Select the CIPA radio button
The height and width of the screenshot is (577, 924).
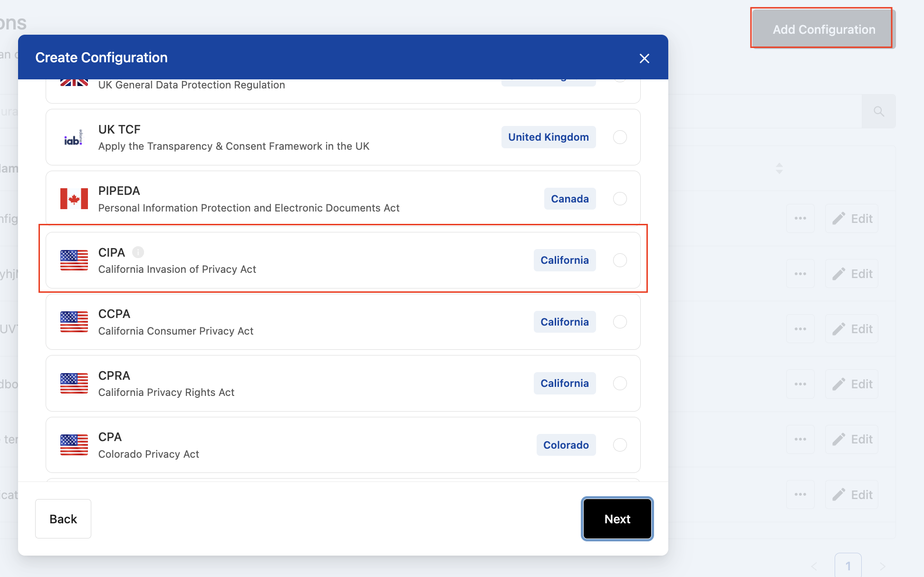620,260
